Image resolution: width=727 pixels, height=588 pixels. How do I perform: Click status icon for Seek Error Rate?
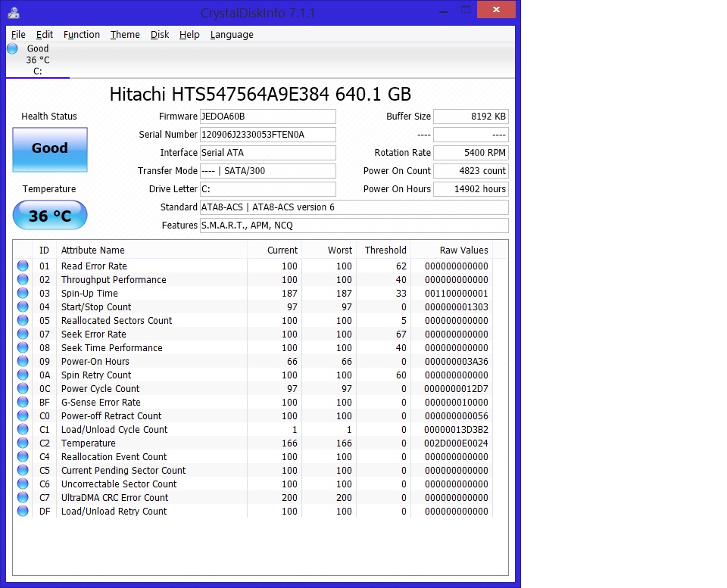[23, 334]
